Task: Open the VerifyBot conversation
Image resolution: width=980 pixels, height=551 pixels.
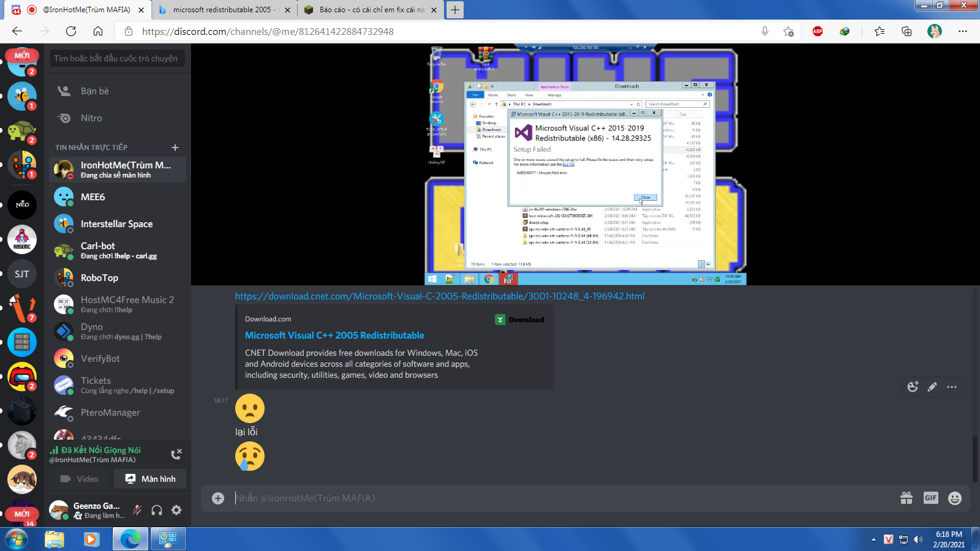Action: click(x=117, y=358)
